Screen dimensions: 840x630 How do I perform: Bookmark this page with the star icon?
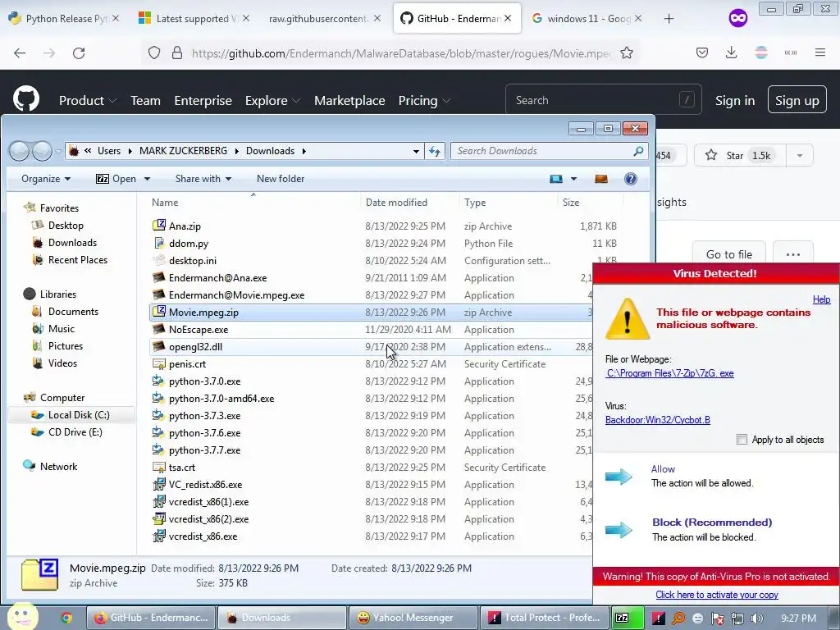point(626,52)
